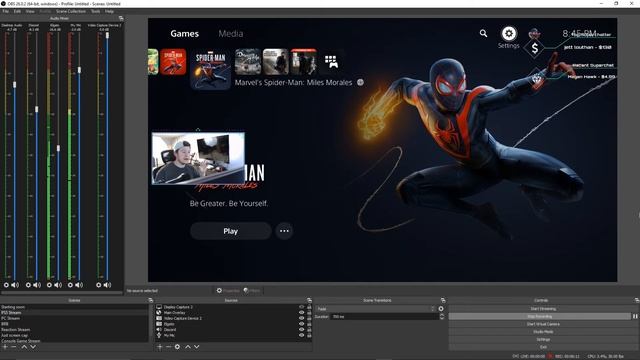Open the View menu
The height and width of the screenshot is (360, 640).
click(x=30, y=11)
